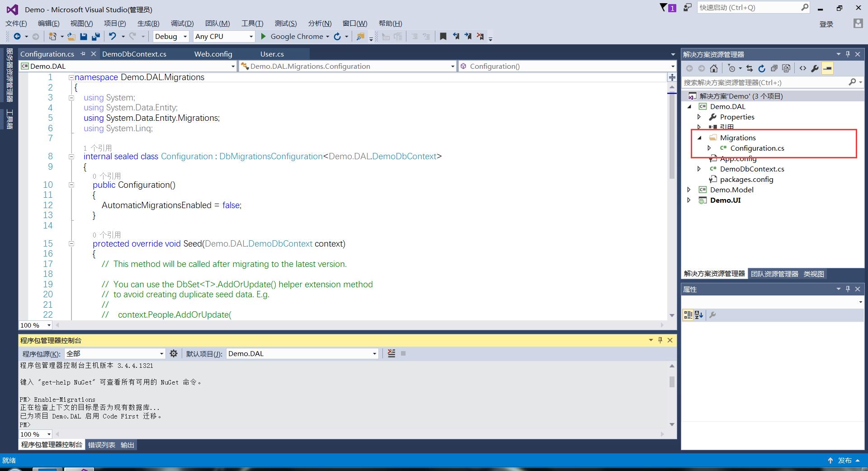Click the 登录 sign-in link
Screen dimensions: 868x471
tap(826, 24)
